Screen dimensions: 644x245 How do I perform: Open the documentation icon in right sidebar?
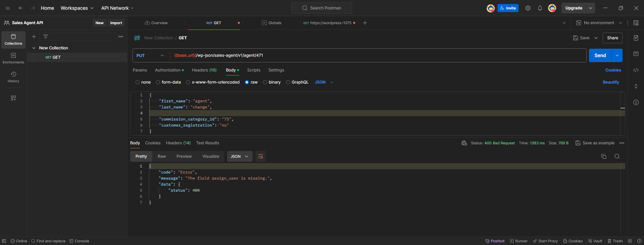coord(636,38)
